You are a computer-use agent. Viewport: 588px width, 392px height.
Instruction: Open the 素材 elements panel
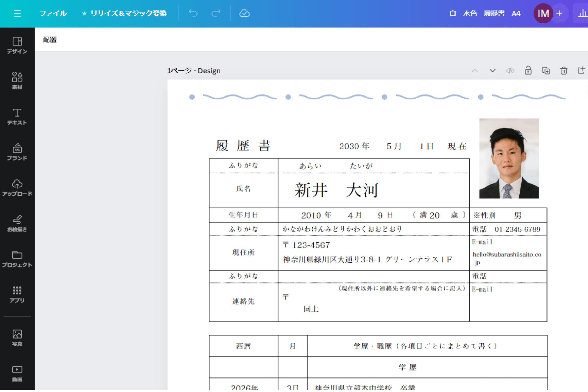pos(17,81)
